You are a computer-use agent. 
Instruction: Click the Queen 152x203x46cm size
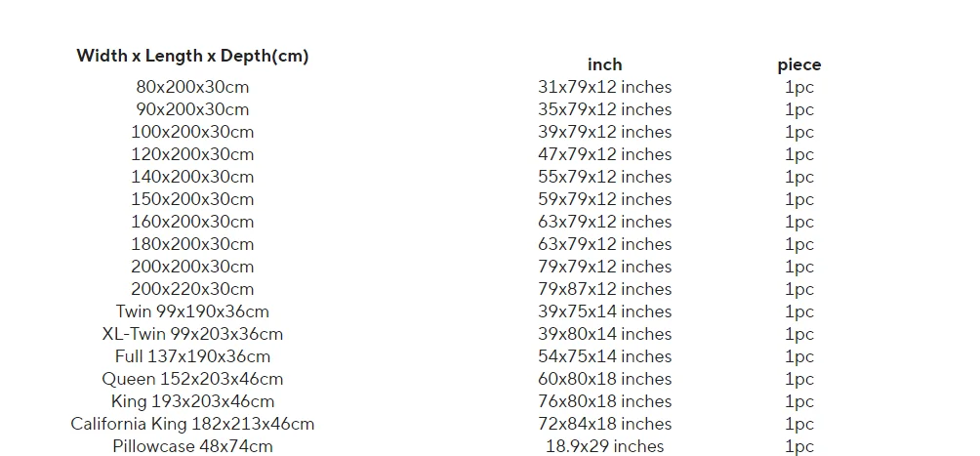point(192,379)
